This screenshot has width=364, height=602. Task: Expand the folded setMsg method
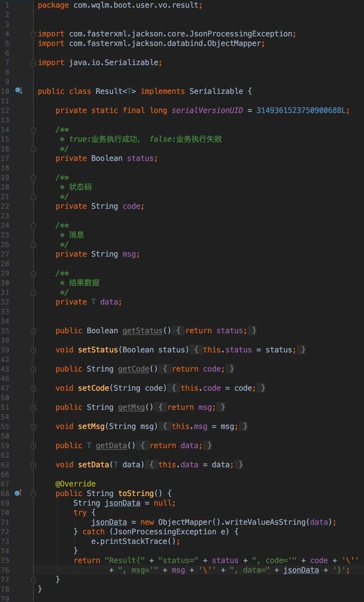[33, 427]
